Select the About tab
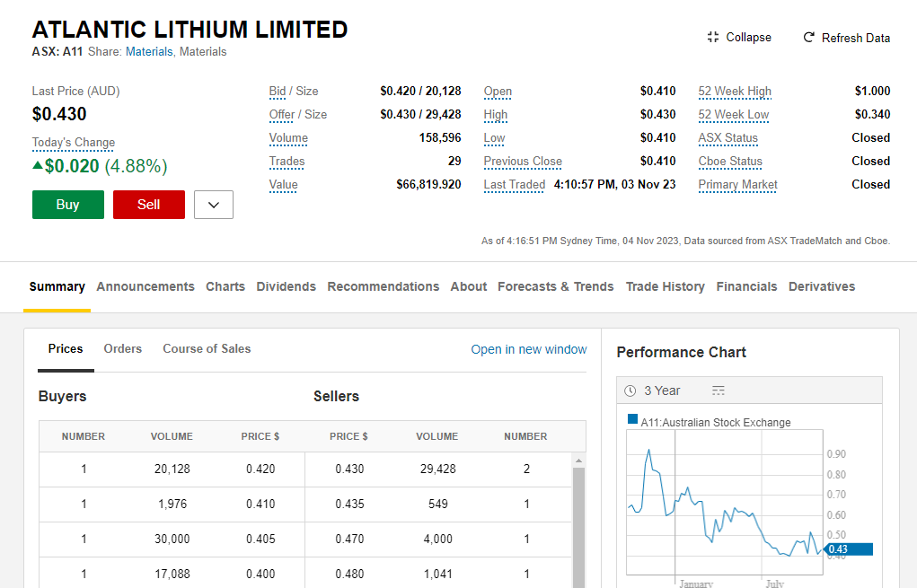917x588 pixels. (x=469, y=286)
